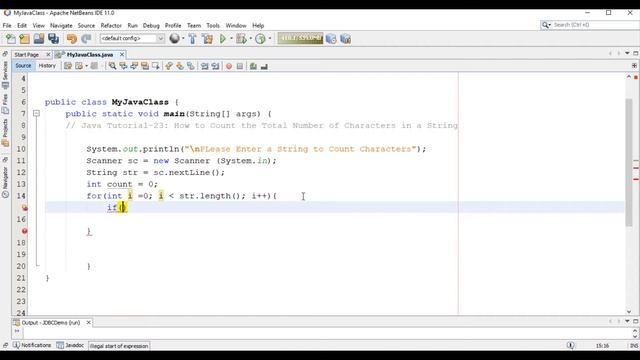640x360 pixels.
Task: Click the Find Selection magnifier icon in editor toolbar
Action: (112, 66)
